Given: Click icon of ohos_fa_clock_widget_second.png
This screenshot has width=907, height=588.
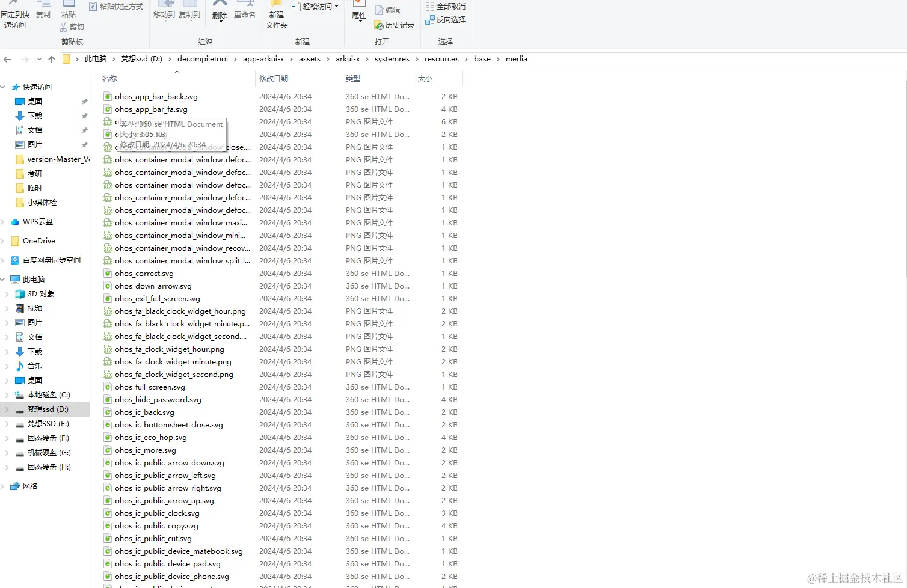Looking at the screenshot, I should coord(108,375).
